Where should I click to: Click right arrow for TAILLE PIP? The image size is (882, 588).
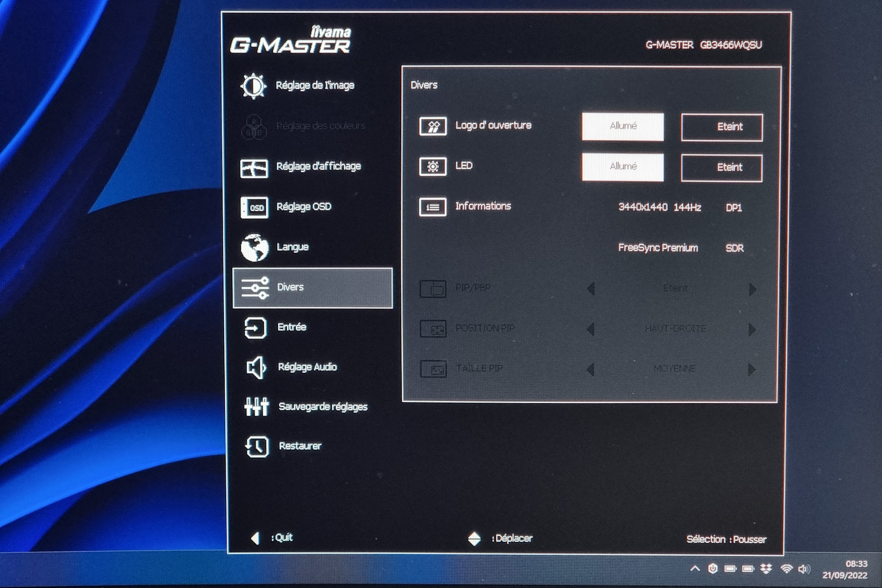click(752, 369)
